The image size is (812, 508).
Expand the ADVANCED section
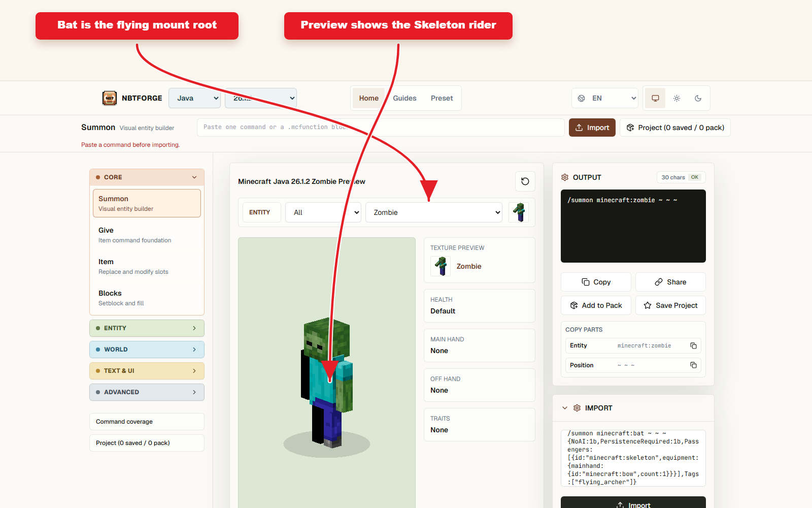[147, 392]
